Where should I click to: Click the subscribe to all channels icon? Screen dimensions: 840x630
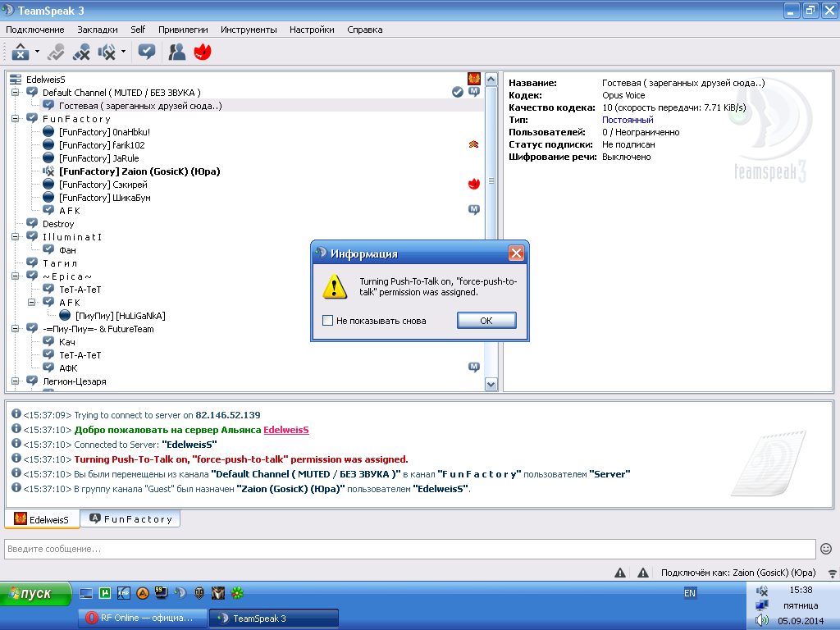click(x=147, y=52)
